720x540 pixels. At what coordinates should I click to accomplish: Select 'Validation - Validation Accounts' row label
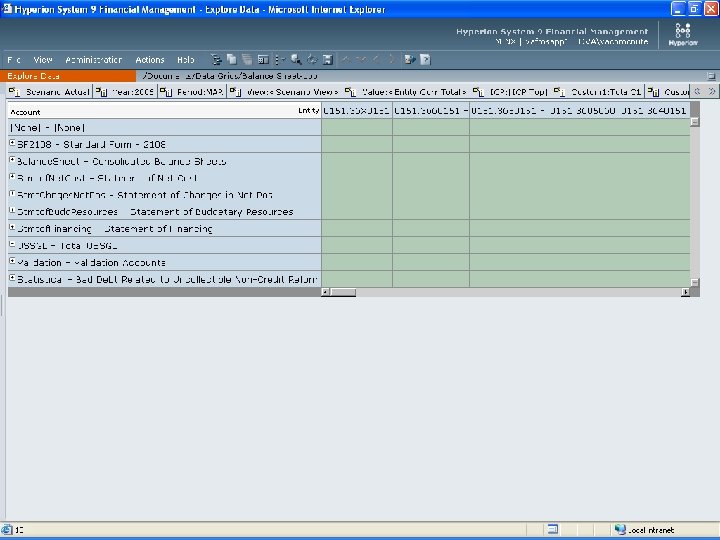click(91, 263)
